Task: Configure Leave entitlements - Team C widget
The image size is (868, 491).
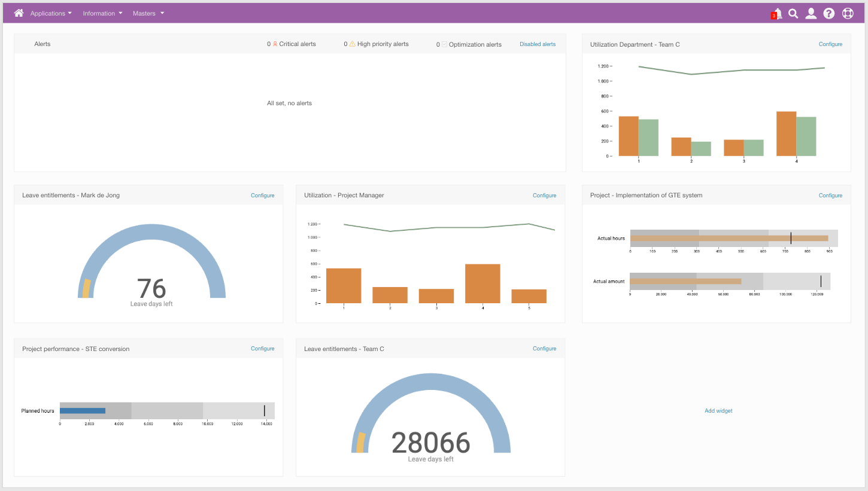Action: (544, 349)
